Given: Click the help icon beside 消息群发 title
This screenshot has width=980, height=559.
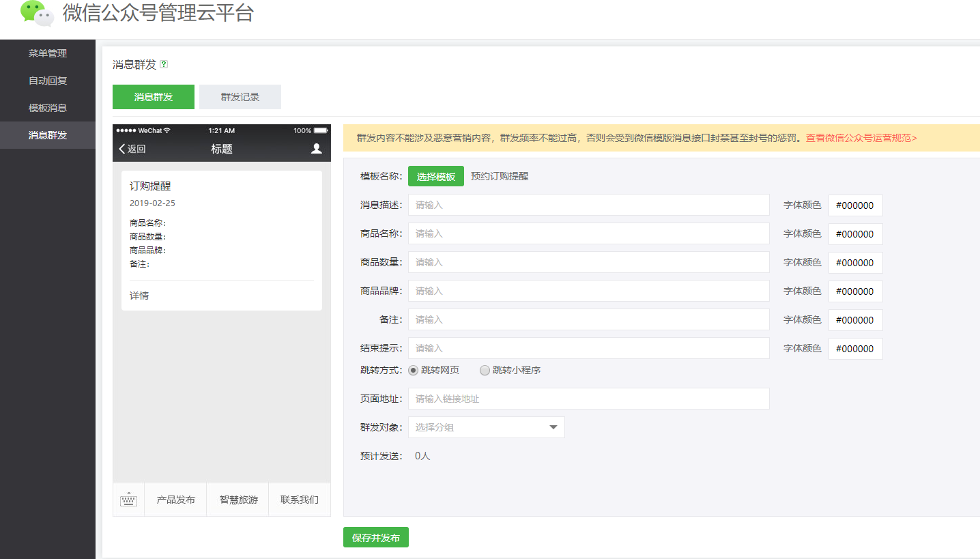Looking at the screenshot, I should [x=164, y=65].
